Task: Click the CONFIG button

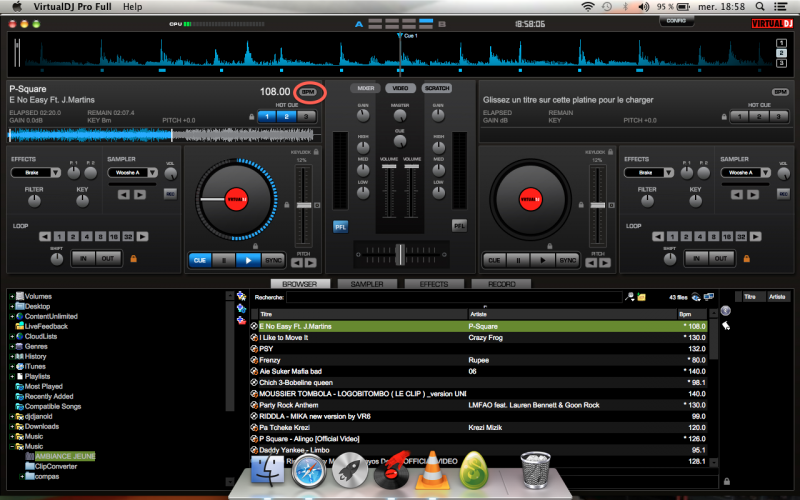Action: [x=676, y=21]
